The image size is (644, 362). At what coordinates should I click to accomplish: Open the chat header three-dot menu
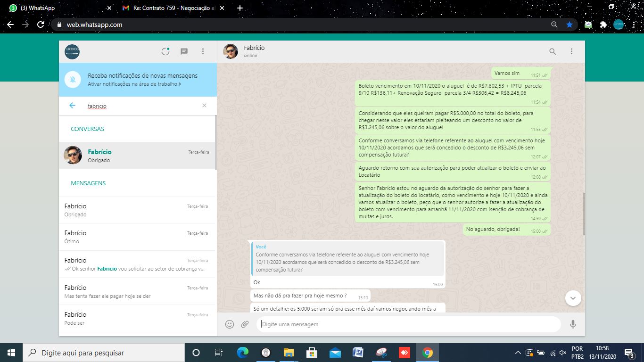pos(571,52)
